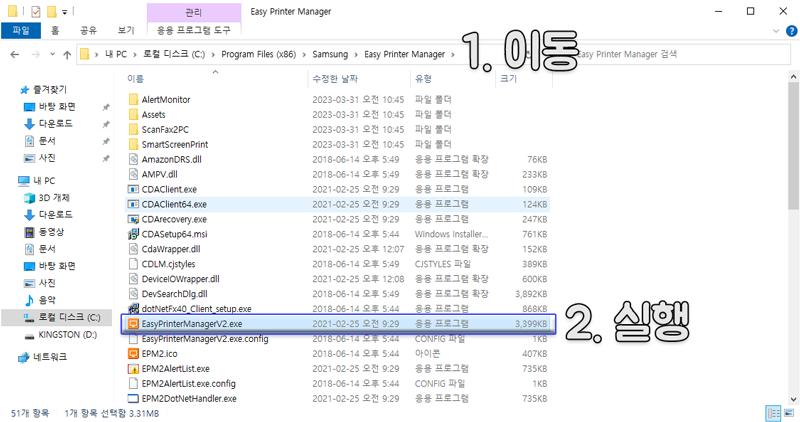Select EasyPrinterManagerV2.exe.config file name
This screenshot has height=422, width=800.
[205, 339]
